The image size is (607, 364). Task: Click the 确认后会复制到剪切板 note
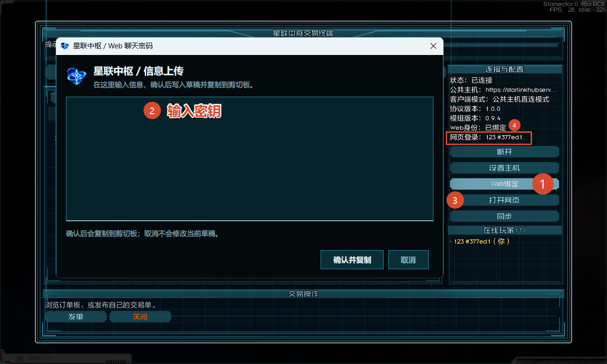142,234
